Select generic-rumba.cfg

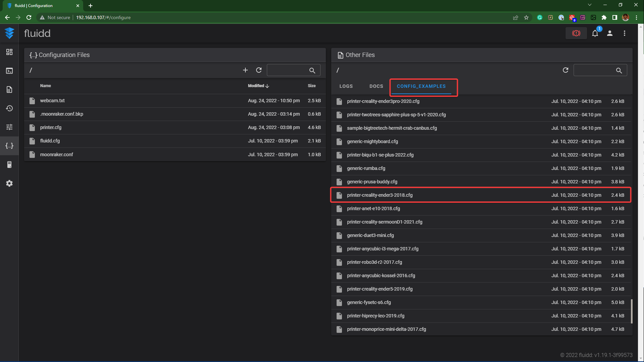pyautogui.click(x=481, y=168)
